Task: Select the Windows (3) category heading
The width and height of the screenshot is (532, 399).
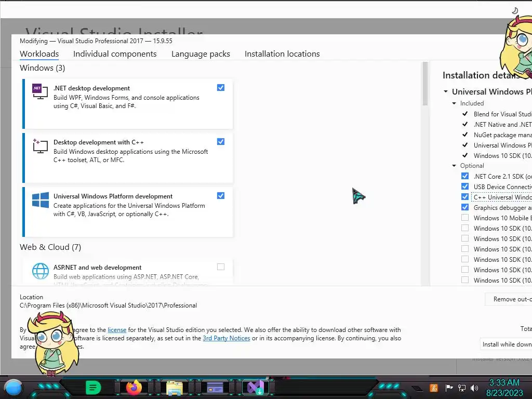Action: pyautogui.click(x=42, y=68)
